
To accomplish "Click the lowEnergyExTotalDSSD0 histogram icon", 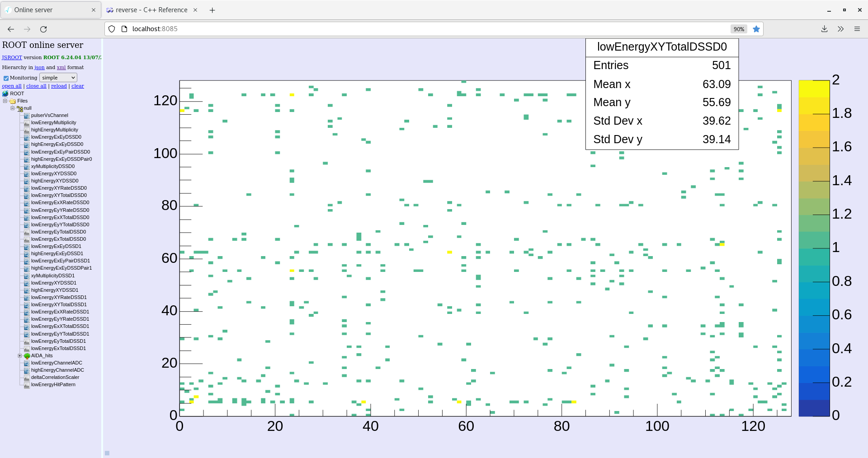I will point(27,239).
